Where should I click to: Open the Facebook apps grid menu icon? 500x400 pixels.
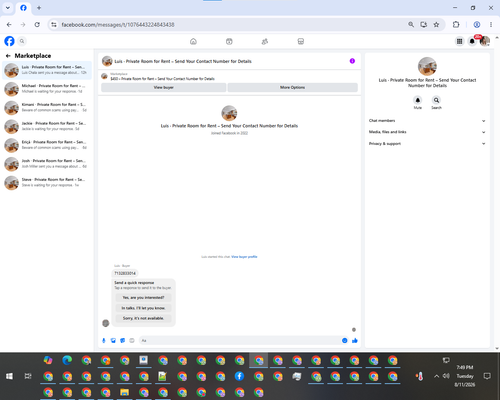click(459, 41)
